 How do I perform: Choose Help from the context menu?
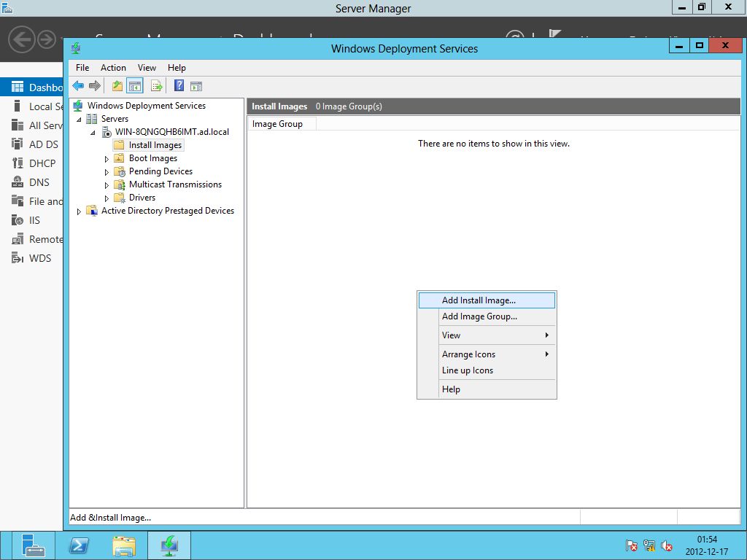(x=487, y=389)
